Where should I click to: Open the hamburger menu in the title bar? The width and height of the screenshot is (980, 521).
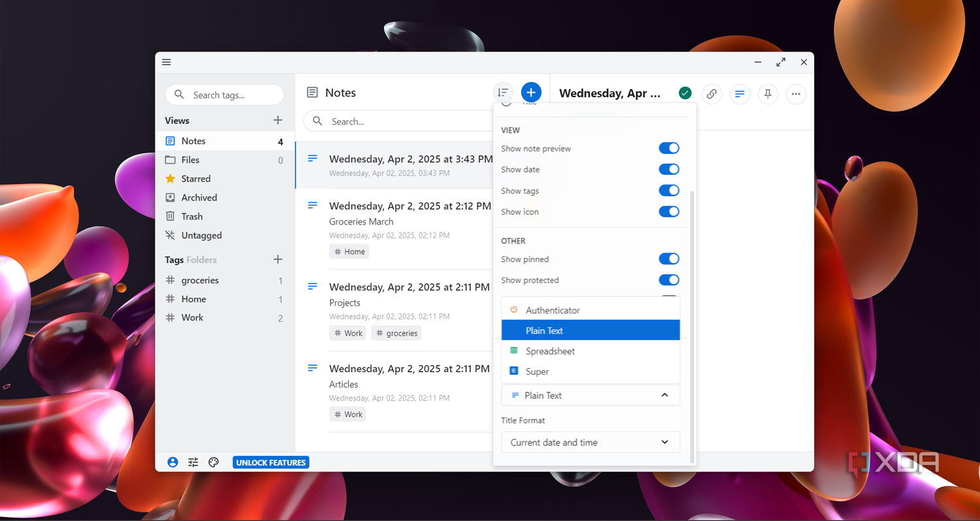[x=167, y=62]
